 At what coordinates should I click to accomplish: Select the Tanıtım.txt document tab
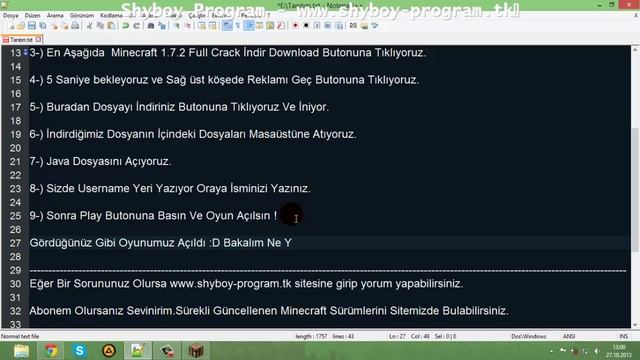[x=21, y=40]
